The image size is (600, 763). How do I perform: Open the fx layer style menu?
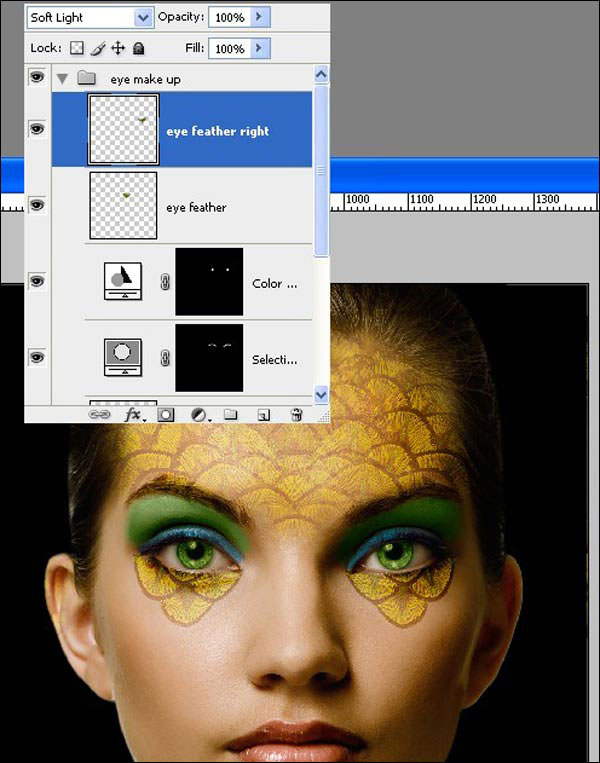[x=132, y=414]
